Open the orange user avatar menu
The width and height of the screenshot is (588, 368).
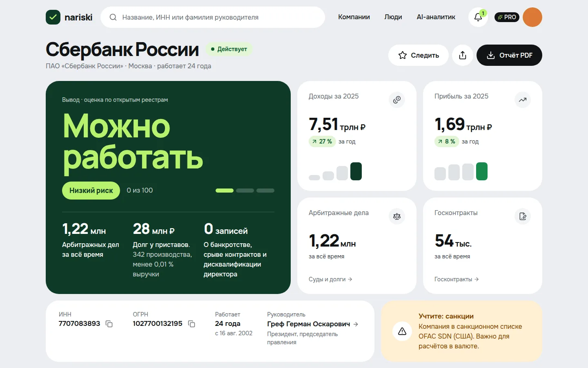coord(532,17)
